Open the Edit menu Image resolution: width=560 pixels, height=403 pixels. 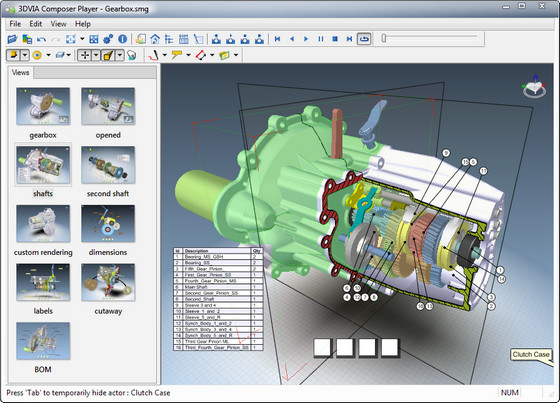(35, 24)
